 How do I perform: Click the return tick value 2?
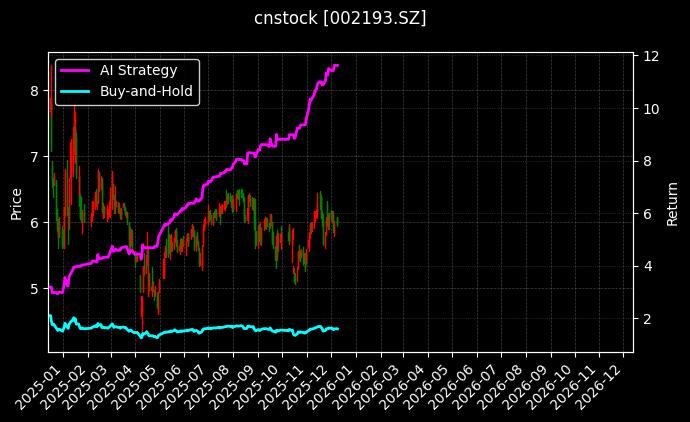tap(644, 319)
